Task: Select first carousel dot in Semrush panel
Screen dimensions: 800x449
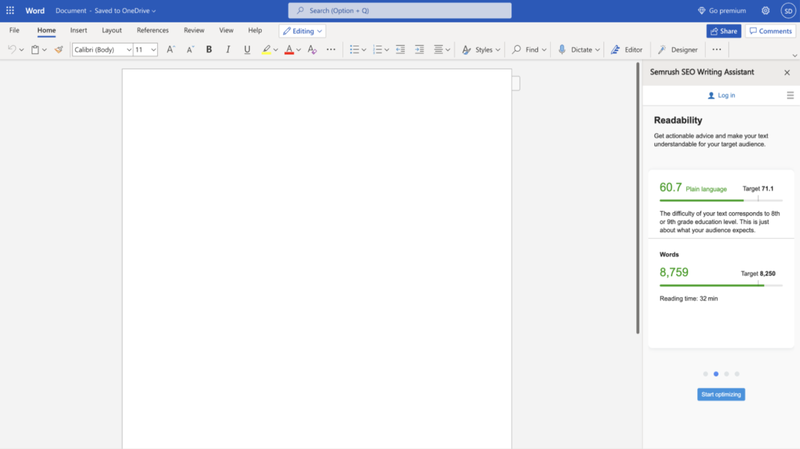Action: click(x=705, y=374)
